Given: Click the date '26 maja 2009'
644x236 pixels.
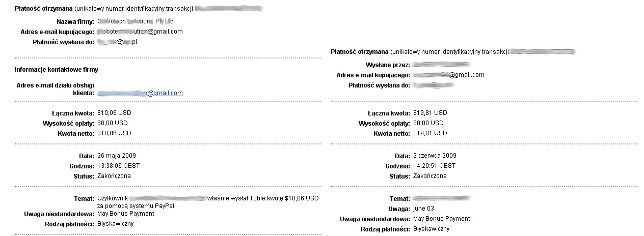Looking at the screenshot, I should pyautogui.click(x=117, y=156).
